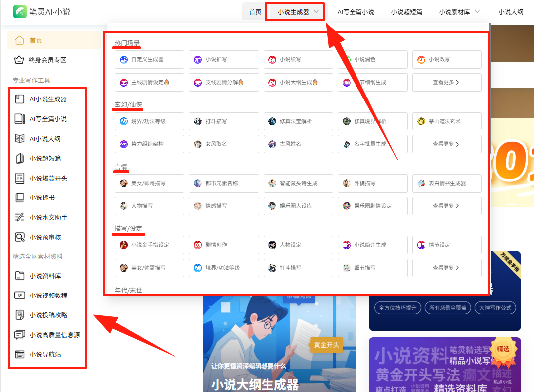
Task: Open the 小说资料 精选资料库 card
Action: tap(445, 365)
